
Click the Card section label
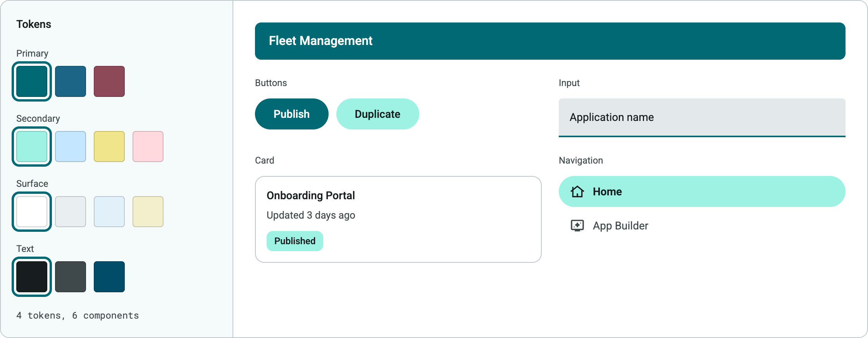click(x=265, y=160)
